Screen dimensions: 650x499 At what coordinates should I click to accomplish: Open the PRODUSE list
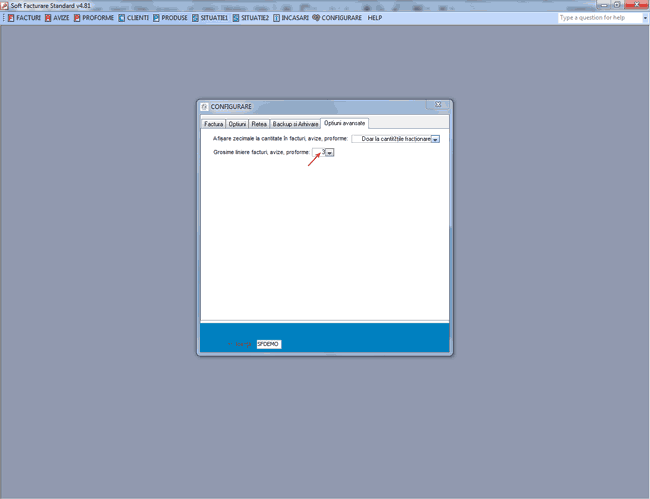click(x=171, y=18)
